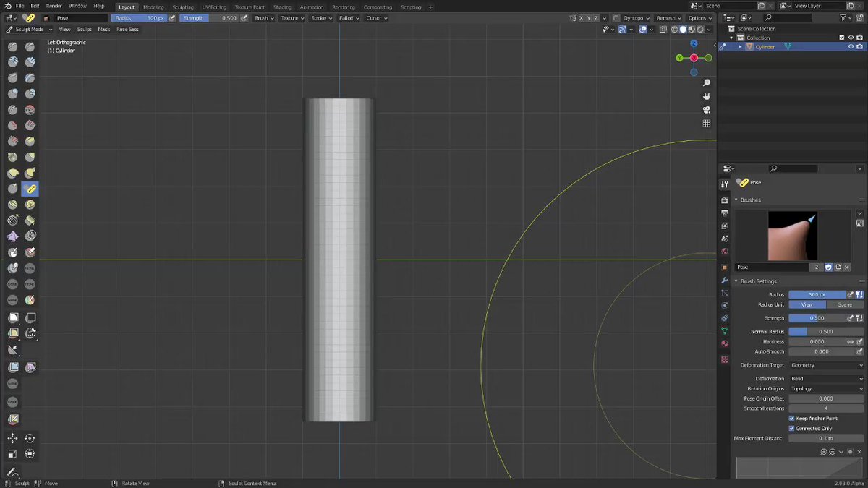This screenshot has width=868, height=488.
Task: Adjust the Strength slider in header
Action: (x=209, y=18)
